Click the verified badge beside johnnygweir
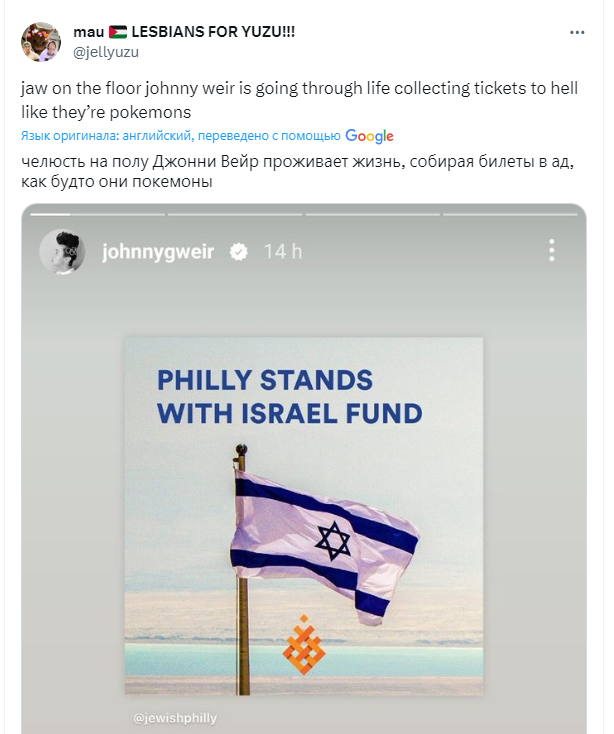The image size is (614, 734). click(x=238, y=252)
